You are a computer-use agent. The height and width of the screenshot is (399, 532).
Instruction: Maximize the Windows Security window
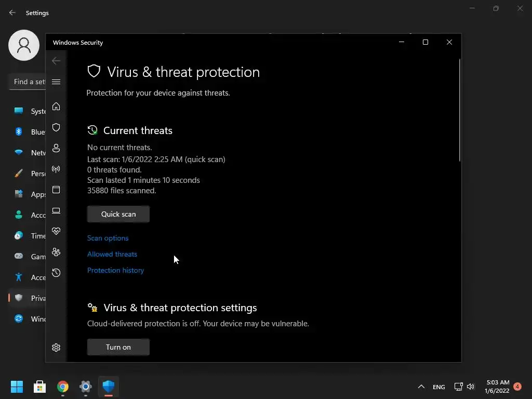(425, 42)
